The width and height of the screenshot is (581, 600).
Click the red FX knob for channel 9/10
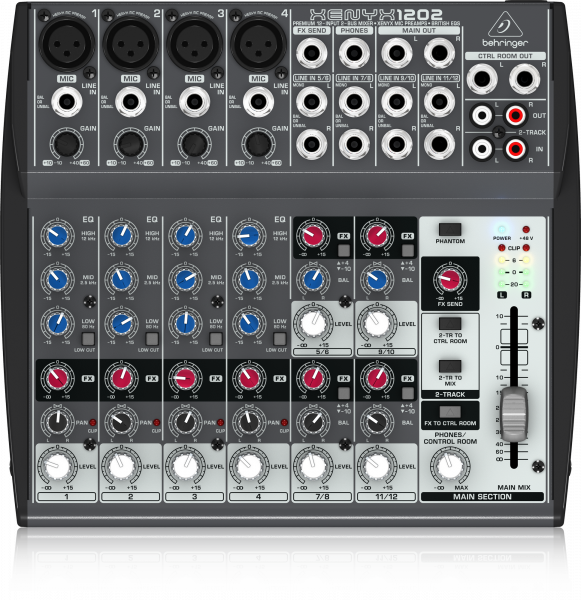click(377, 236)
